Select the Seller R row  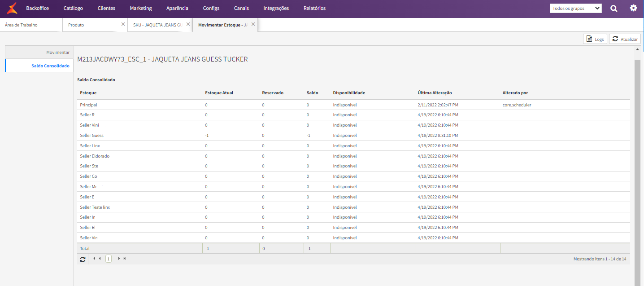pyautogui.click(x=353, y=115)
